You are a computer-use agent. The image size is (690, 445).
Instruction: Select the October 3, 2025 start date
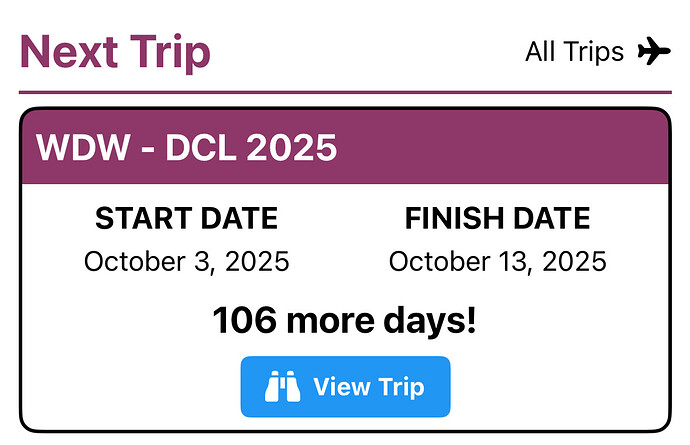186,262
